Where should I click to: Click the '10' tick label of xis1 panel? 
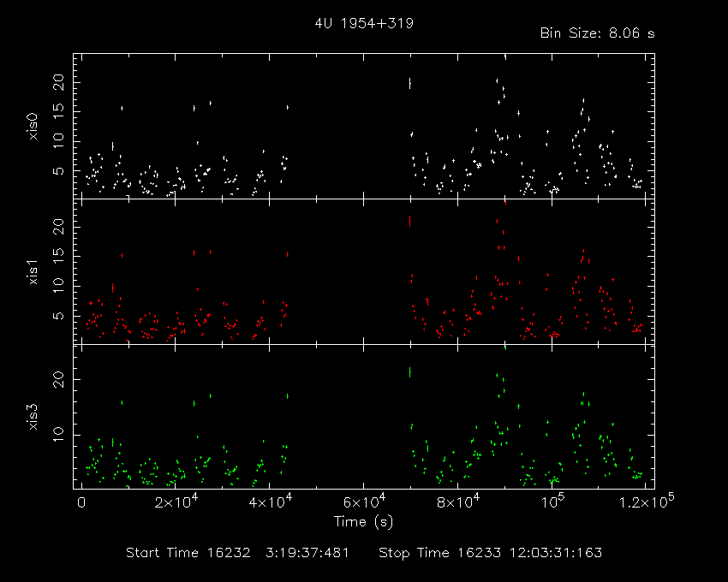pos(59,286)
